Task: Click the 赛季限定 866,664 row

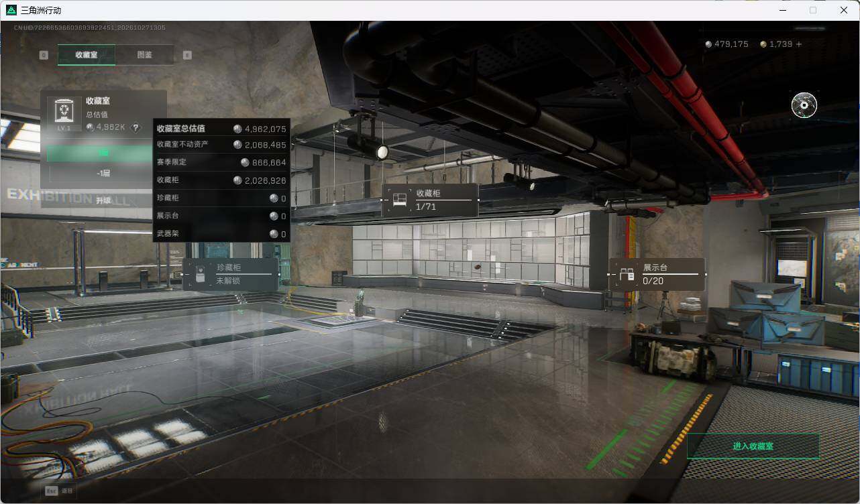Action: [221, 162]
